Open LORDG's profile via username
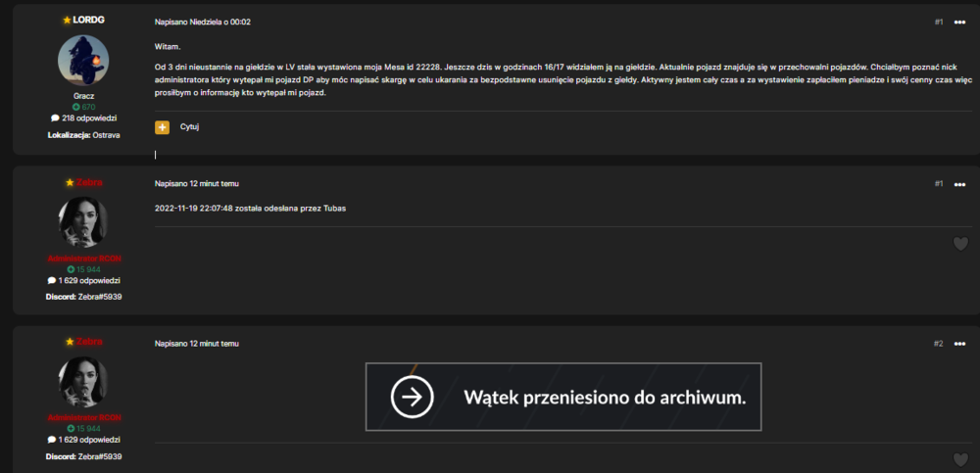Viewport: 980px width, 473px height. (89, 20)
